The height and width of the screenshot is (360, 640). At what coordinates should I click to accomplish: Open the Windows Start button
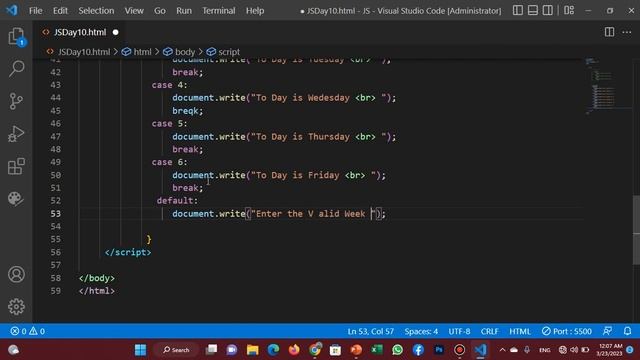140,350
